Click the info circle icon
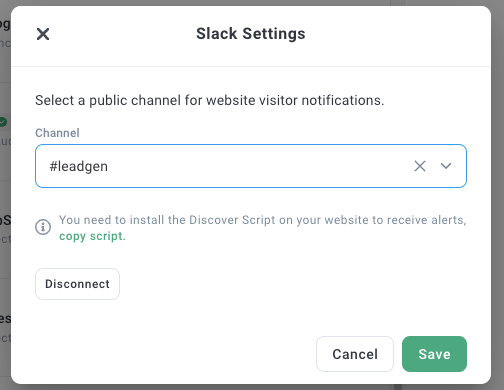Screen dimensions: 504x390 click(43, 227)
